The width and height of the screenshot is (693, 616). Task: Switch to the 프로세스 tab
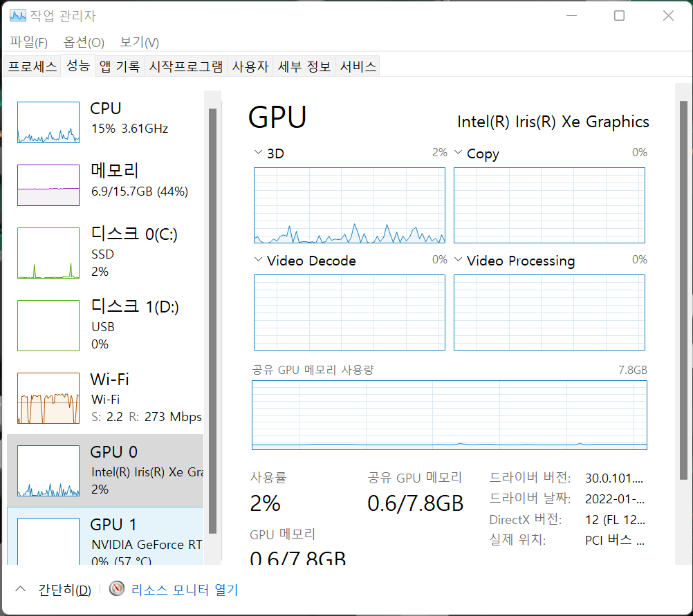click(32, 66)
